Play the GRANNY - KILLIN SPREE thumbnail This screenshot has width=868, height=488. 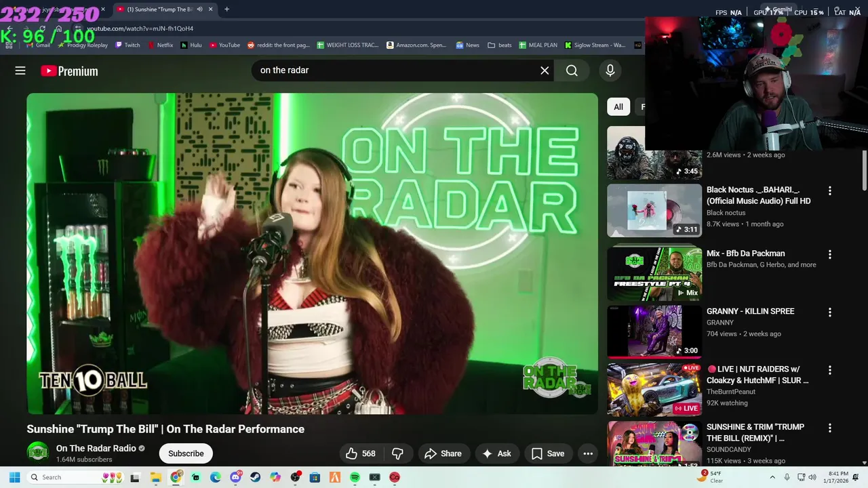pyautogui.click(x=654, y=331)
